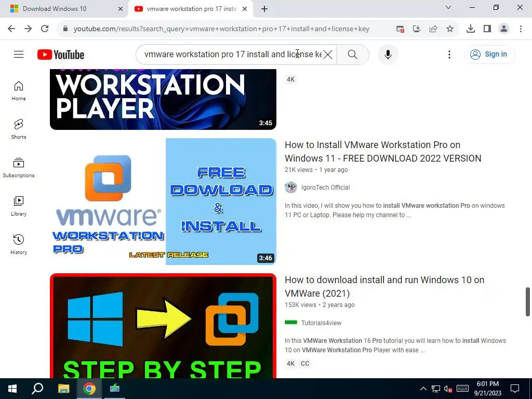Share this page from address bar

tap(433, 29)
